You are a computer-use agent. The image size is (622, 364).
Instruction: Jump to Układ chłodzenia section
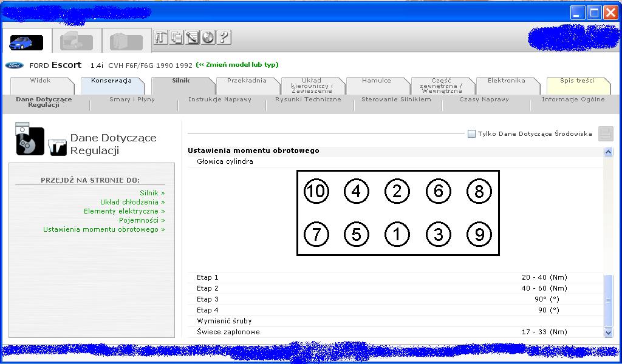[132, 202]
